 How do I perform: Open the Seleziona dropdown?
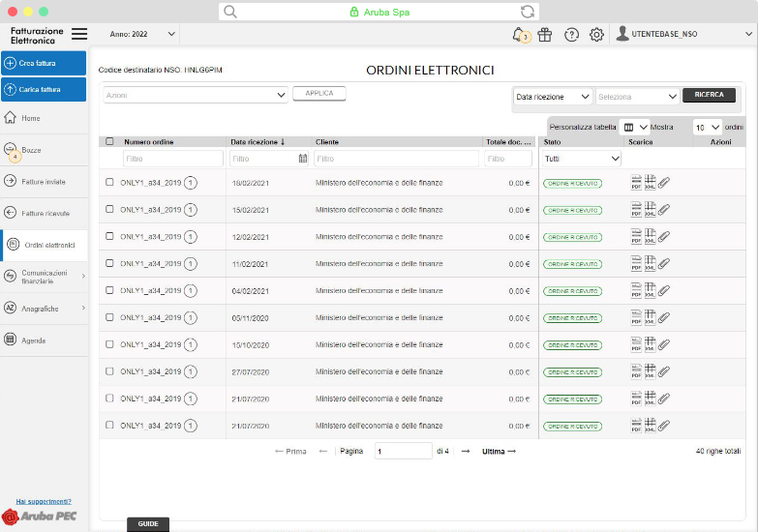click(637, 97)
